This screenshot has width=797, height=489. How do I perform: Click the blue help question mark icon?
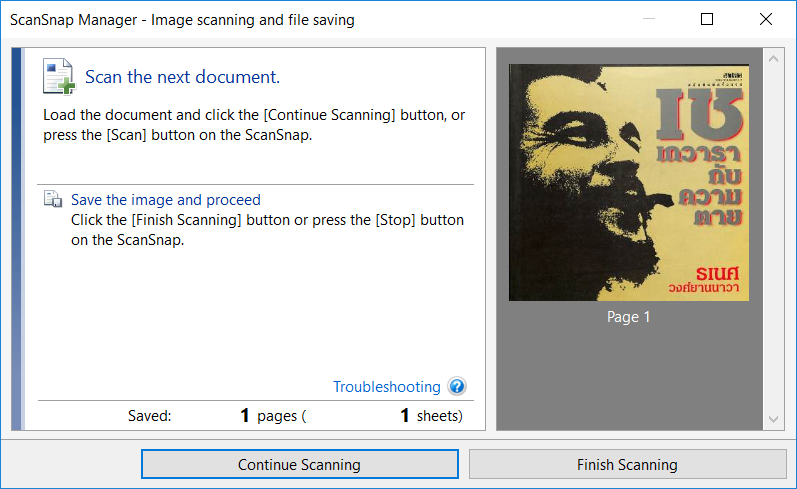(x=457, y=386)
